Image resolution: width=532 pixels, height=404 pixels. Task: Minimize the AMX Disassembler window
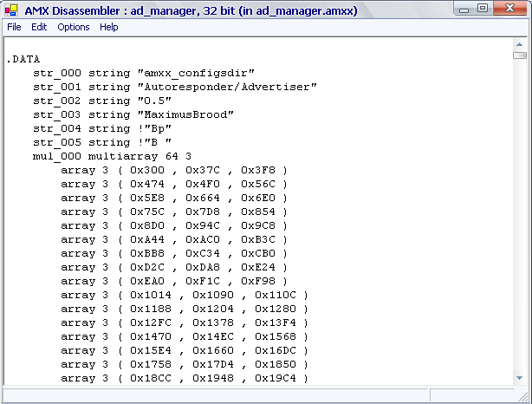(x=464, y=9)
